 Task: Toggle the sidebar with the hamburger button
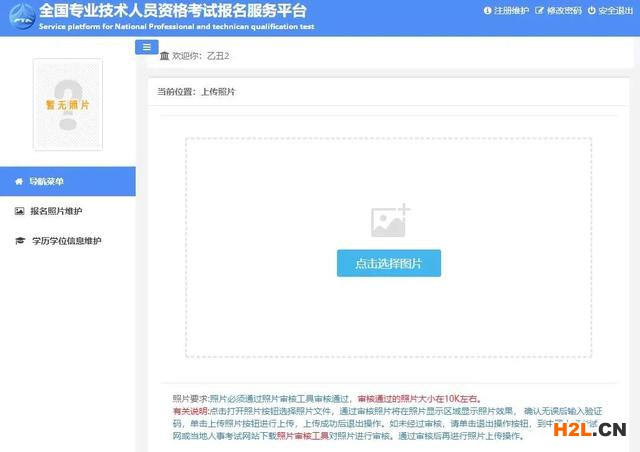[x=147, y=47]
